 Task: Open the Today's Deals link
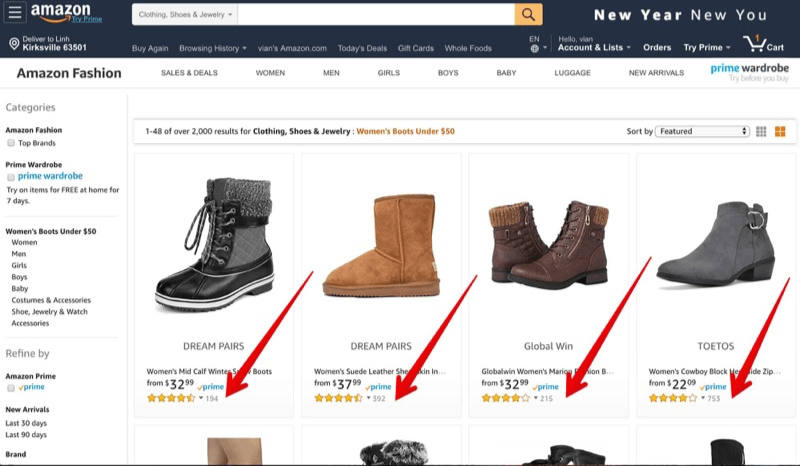coord(361,48)
